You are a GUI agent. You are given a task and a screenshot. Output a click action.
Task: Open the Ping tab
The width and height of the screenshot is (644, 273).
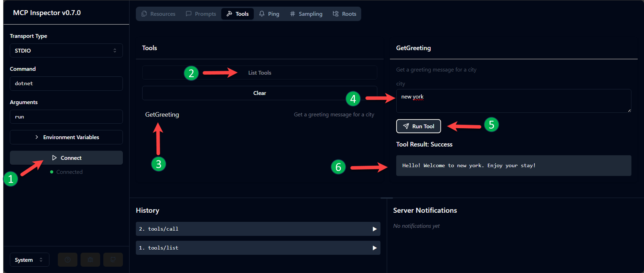pyautogui.click(x=269, y=14)
